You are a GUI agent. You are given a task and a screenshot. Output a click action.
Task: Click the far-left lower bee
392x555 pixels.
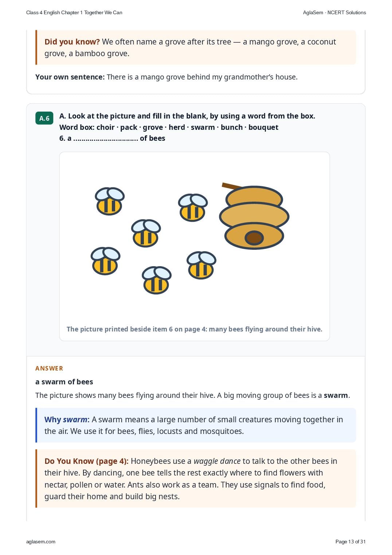pyautogui.click(x=105, y=261)
